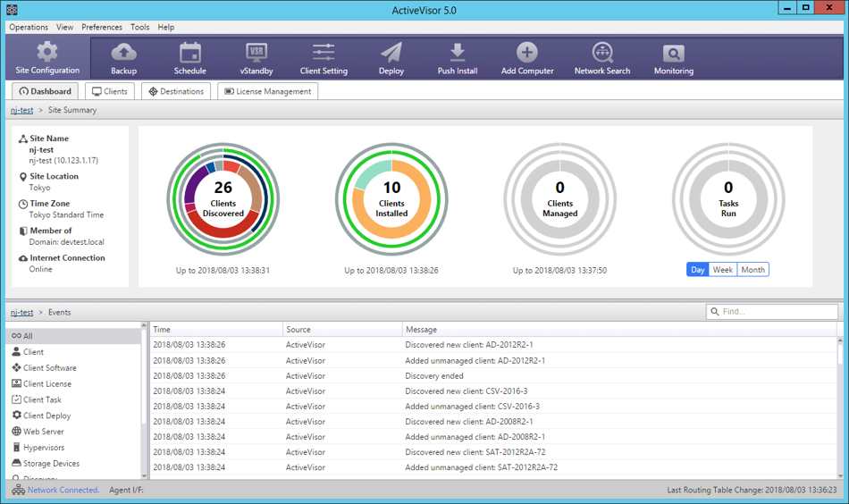Switch to the Destinations tab
This screenshot has width=849, height=504.
tap(176, 91)
